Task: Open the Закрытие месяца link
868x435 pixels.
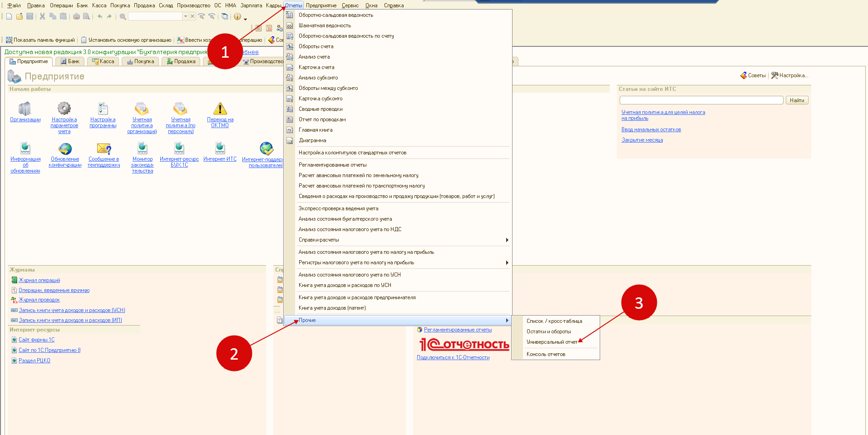Action: (x=642, y=140)
